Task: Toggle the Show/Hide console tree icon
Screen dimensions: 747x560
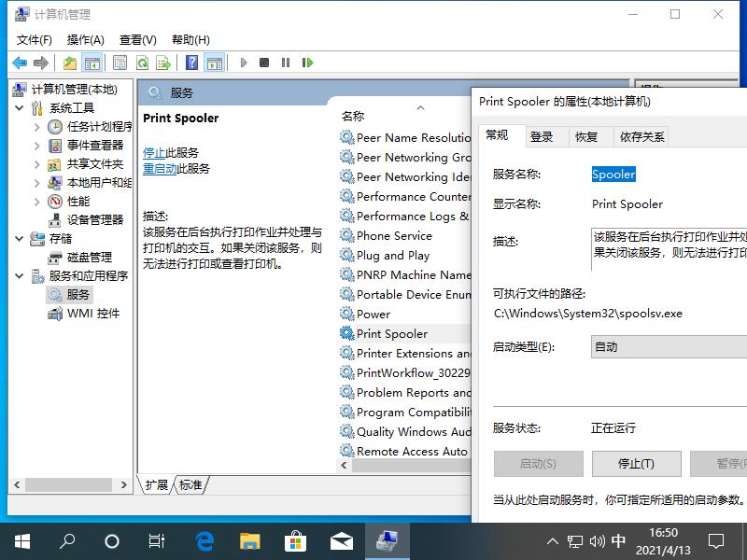Action: point(92,63)
